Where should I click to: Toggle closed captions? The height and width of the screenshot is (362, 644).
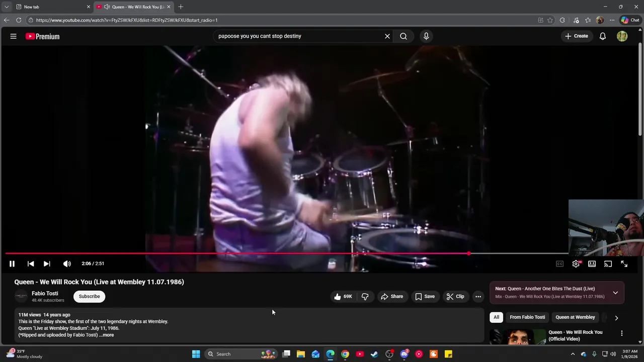tap(559, 263)
